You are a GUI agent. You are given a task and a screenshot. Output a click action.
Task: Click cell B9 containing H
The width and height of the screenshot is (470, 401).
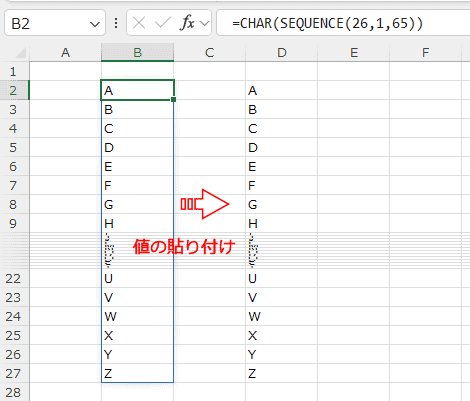click(x=137, y=223)
